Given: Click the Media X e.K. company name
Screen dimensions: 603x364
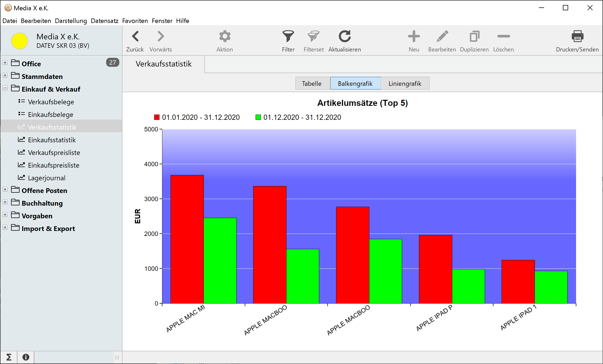Looking at the screenshot, I should coord(58,37).
